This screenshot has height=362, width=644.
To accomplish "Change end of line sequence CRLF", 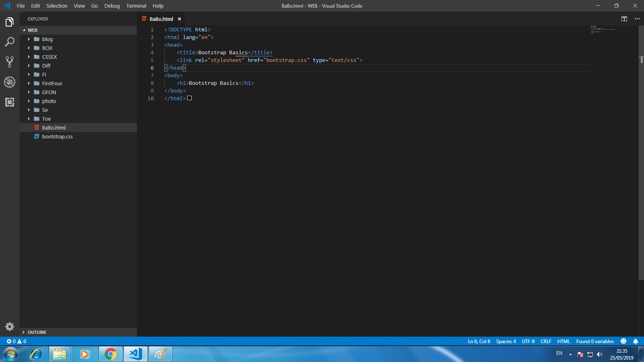I will click(546, 341).
